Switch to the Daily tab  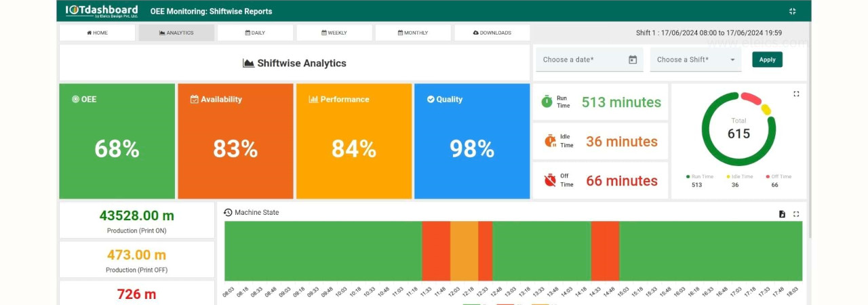tap(255, 33)
